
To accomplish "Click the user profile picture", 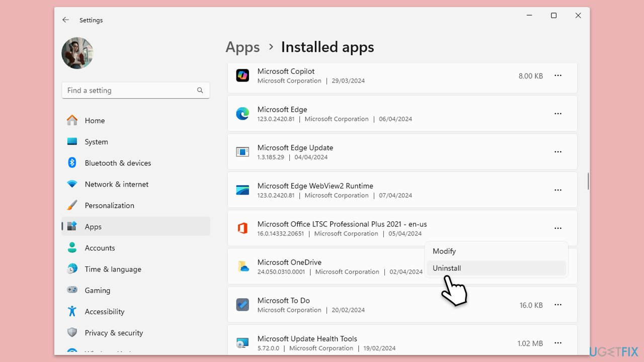I will click(77, 53).
